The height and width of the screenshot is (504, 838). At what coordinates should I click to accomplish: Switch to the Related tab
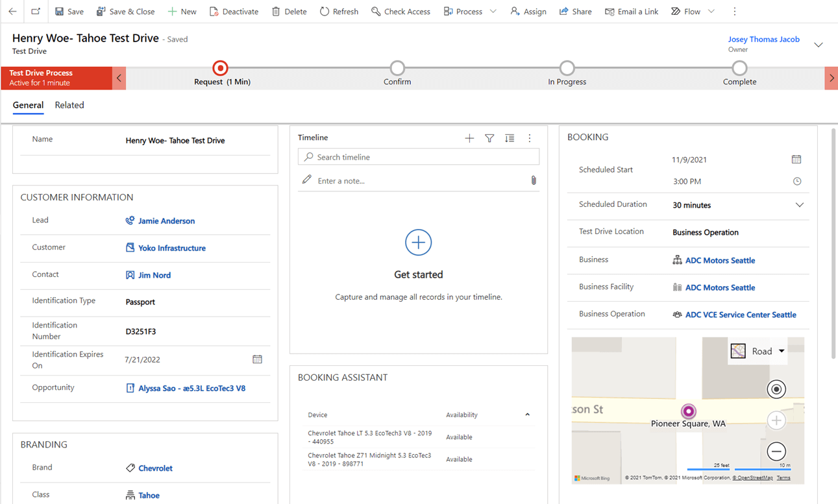tap(69, 105)
